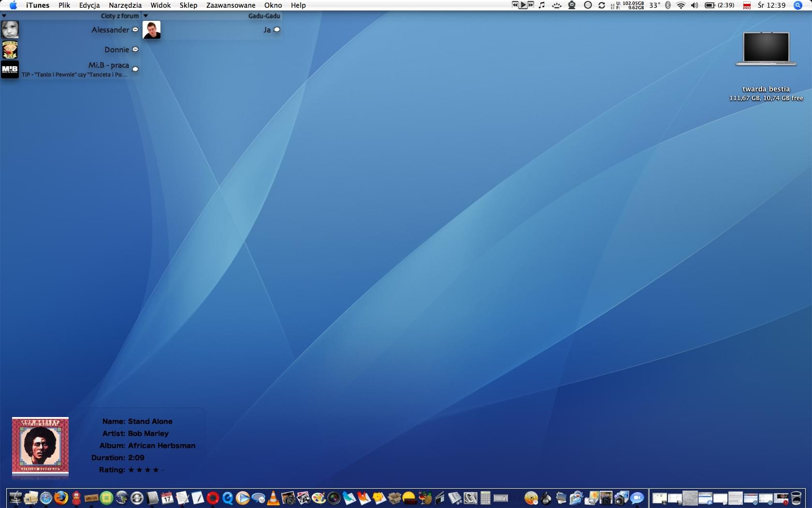Viewport: 812px width, 508px height.
Task: Click Alessander's avatar picture
Action: [x=10, y=30]
